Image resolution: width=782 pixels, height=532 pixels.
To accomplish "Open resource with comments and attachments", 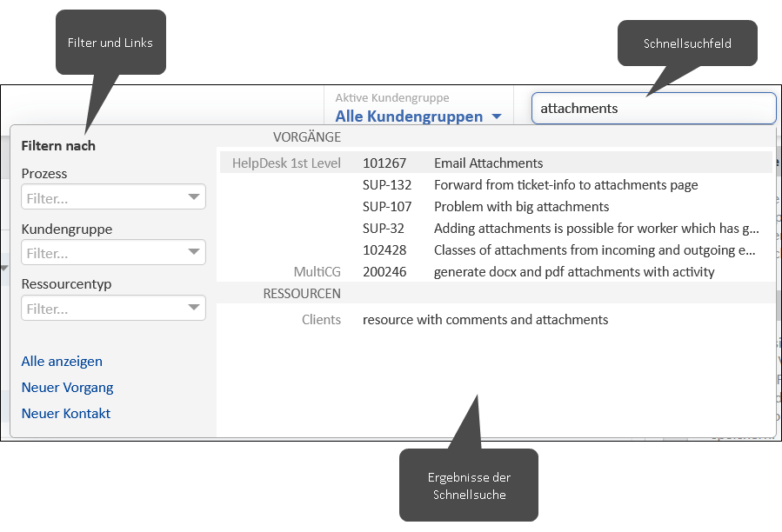I will click(496, 320).
